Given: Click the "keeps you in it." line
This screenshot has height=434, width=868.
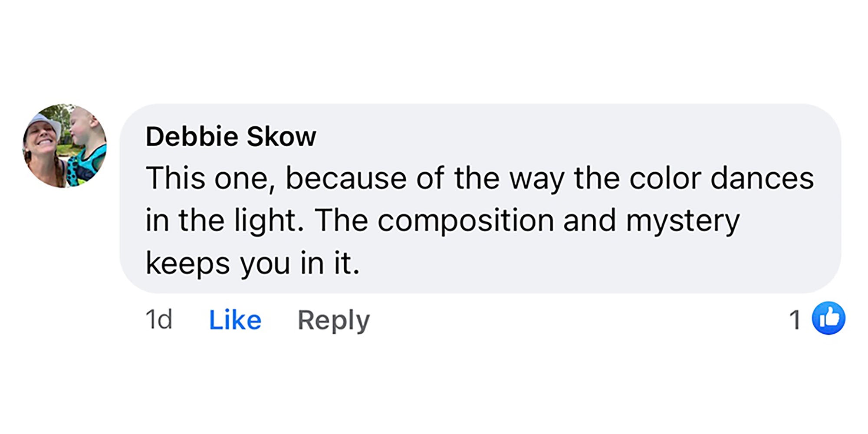Looking at the screenshot, I should click(x=253, y=263).
